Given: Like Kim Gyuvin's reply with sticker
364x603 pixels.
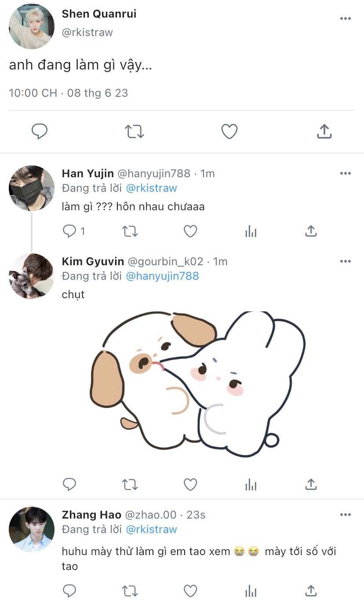Looking at the screenshot, I should point(190,485).
